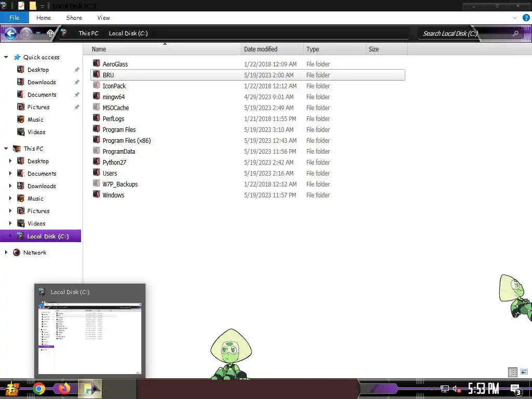532x399 pixels.
Task: Open the 5:53 PM clock
Action: point(484,389)
